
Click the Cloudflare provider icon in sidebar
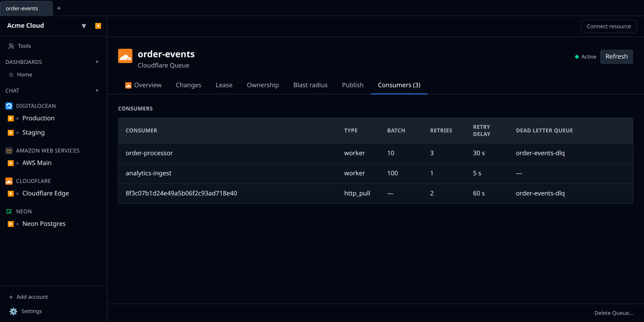click(9, 181)
